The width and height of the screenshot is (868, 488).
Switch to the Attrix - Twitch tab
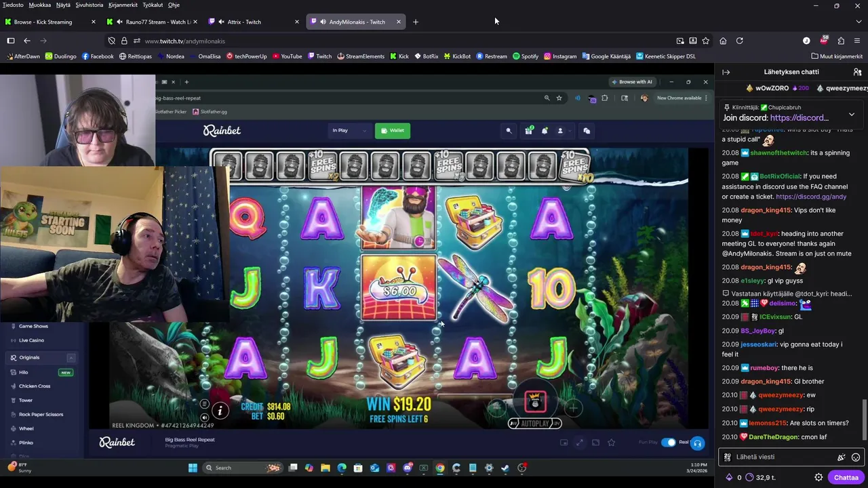click(254, 22)
